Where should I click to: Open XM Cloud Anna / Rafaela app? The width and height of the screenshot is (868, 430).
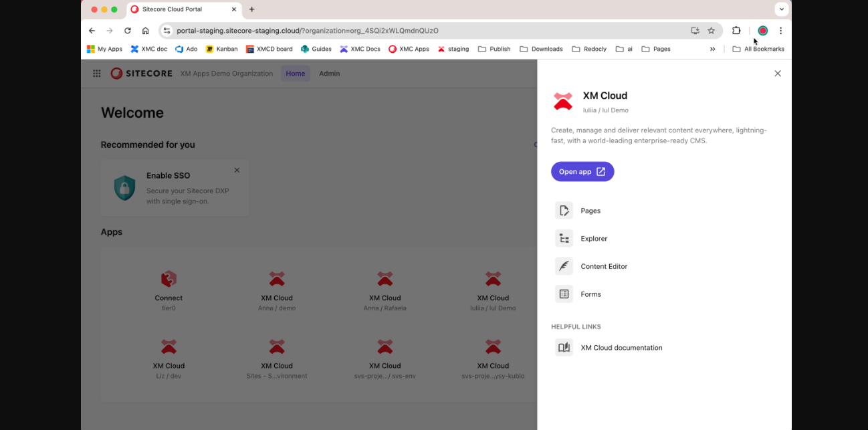pyautogui.click(x=385, y=290)
